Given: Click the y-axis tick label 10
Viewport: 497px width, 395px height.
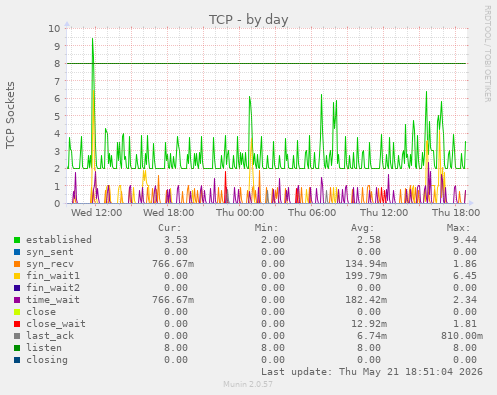Looking at the screenshot, I should [54, 29].
